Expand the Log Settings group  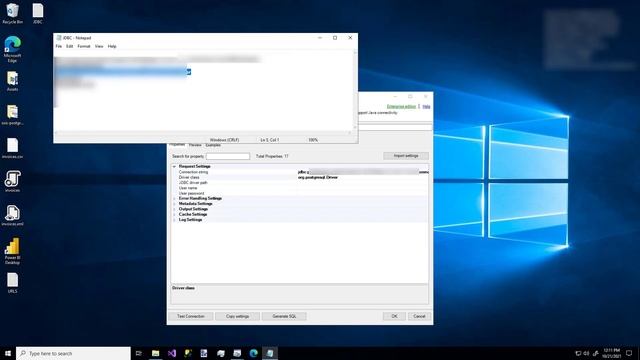174,220
